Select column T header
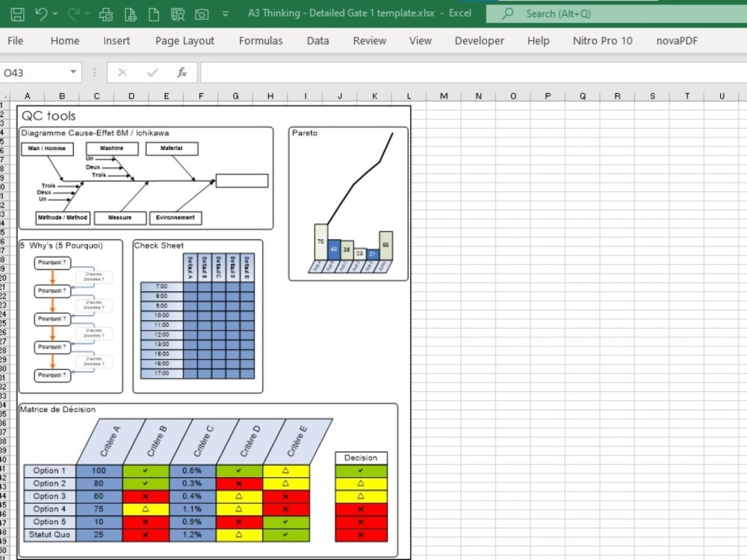Viewport: 747px width, 560px height. pos(687,96)
